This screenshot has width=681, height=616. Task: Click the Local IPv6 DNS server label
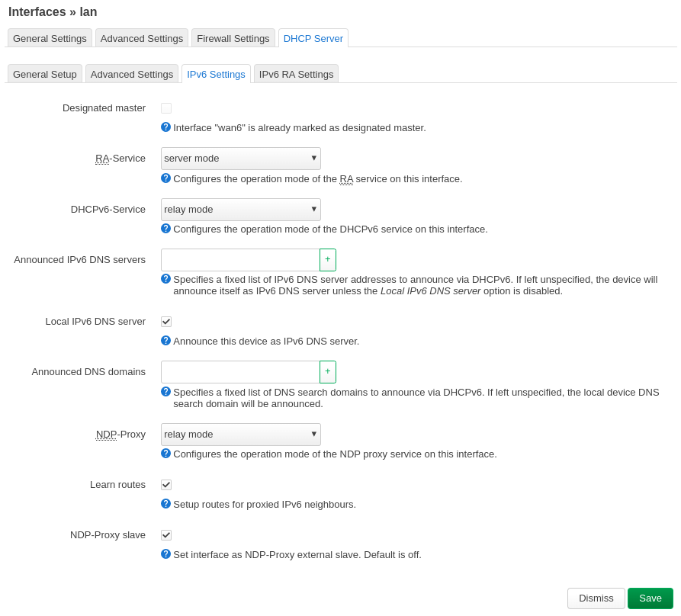pyautogui.click(x=95, y=322)
